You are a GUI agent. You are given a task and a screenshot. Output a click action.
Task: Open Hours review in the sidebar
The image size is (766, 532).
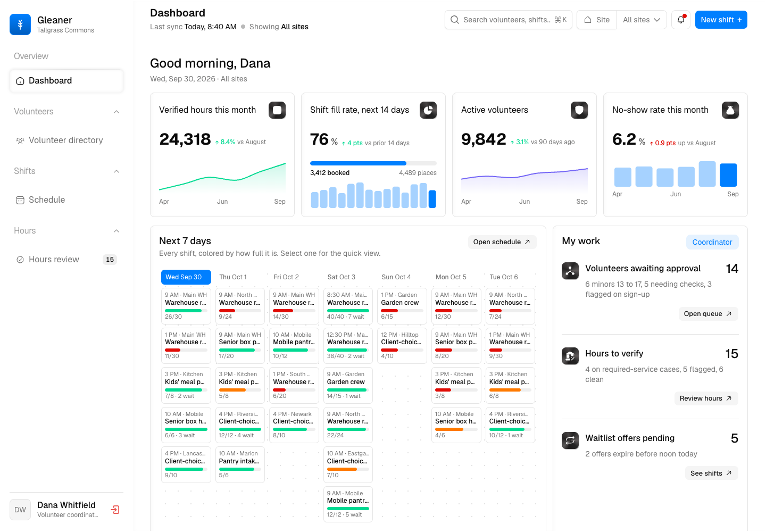66,260
